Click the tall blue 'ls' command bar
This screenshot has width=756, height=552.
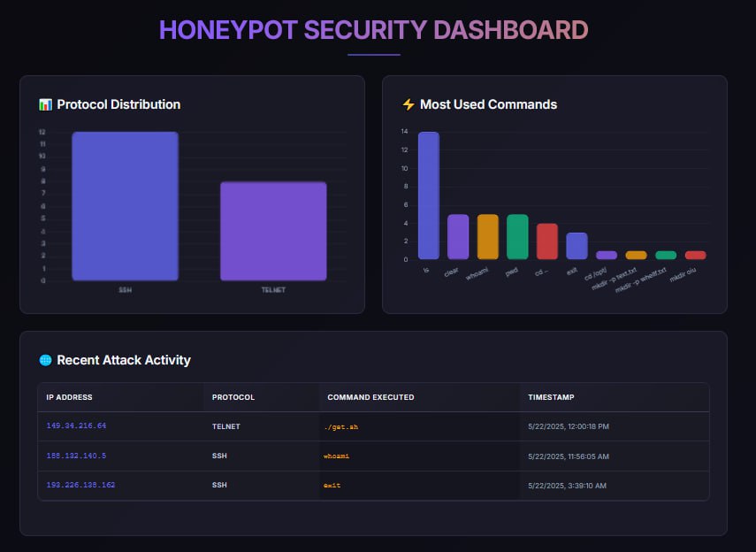click(x=428, y=195)
